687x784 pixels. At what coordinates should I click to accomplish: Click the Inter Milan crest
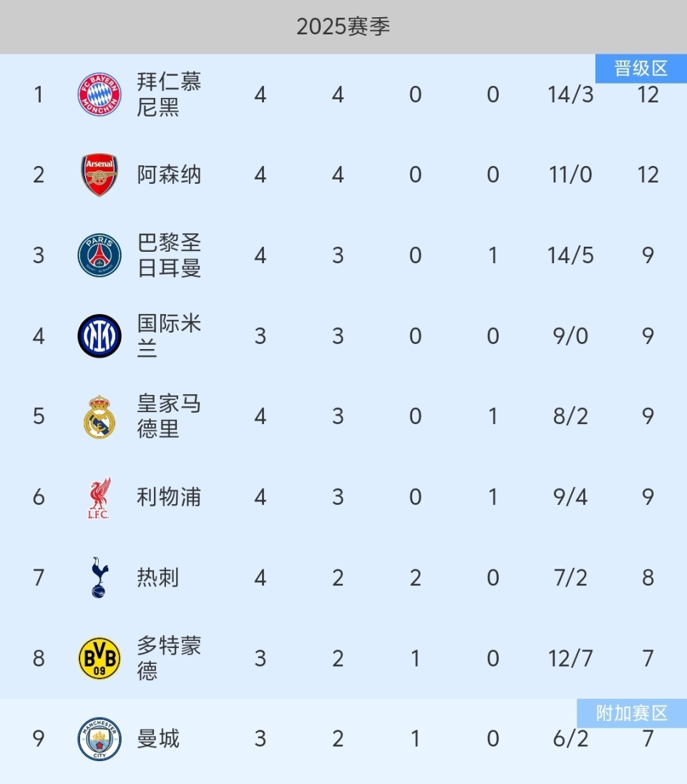[x=99, y=336]
